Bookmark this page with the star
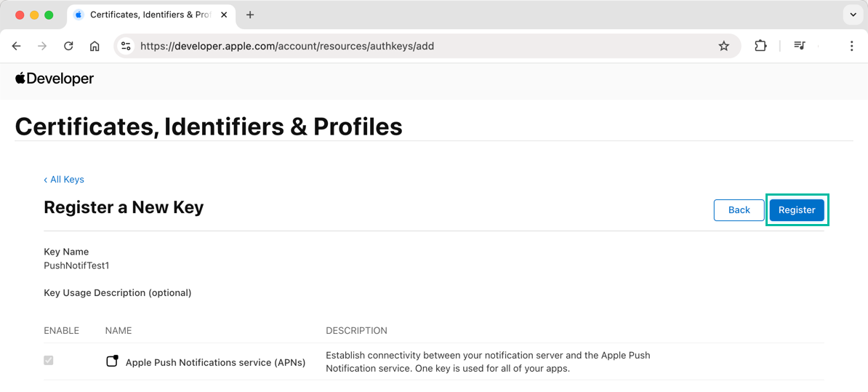The width and height of the screenshot is (868, 392). 723,46
